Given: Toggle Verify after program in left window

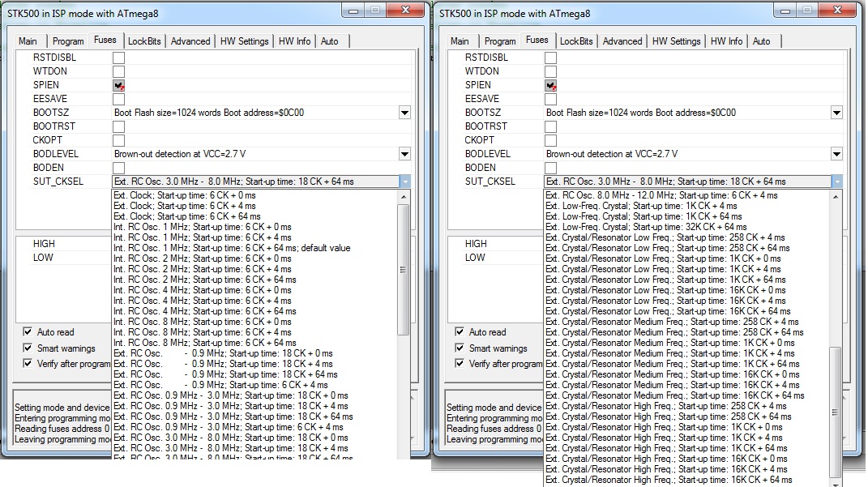Looking at the screenshot, I should [x=27, y=363].
